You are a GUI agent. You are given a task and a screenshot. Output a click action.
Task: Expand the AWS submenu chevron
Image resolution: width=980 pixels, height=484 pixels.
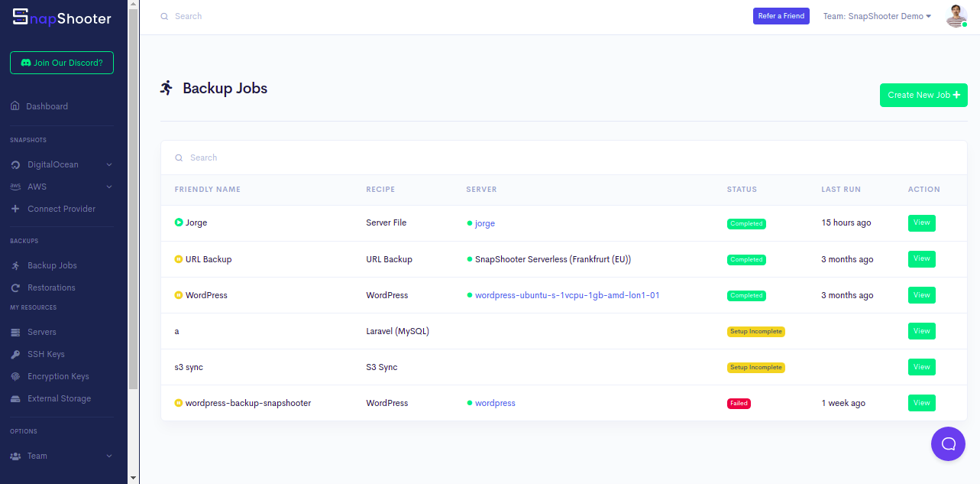click(x=109, y=187)
